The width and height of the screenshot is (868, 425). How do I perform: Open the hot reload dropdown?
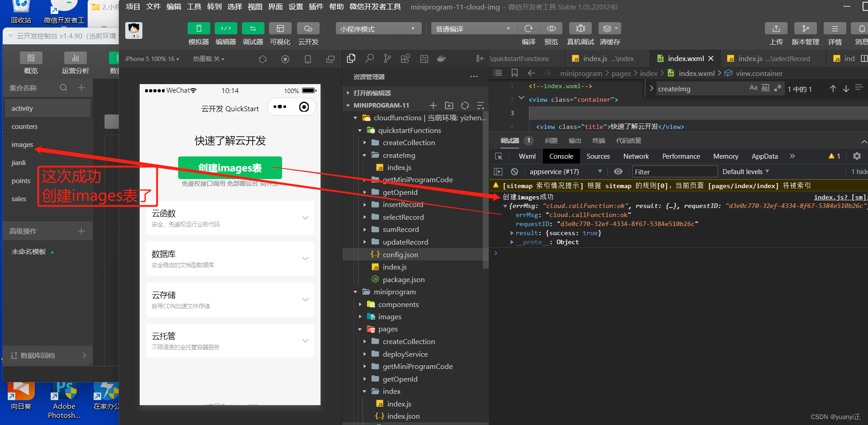point(208,59)
